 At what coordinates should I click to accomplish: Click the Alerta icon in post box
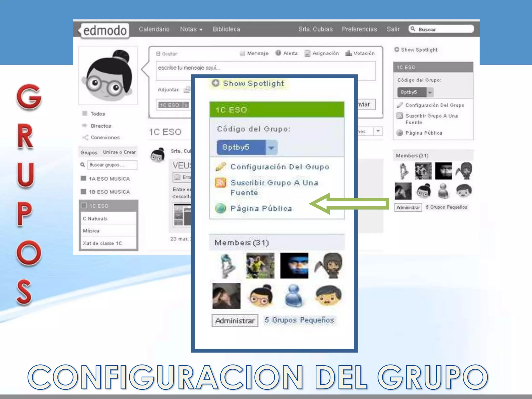point(278,53)
